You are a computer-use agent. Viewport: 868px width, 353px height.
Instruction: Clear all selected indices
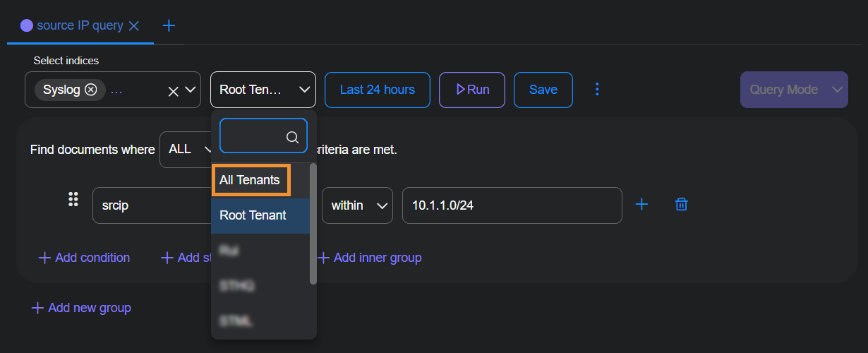[x=173, y=90]
